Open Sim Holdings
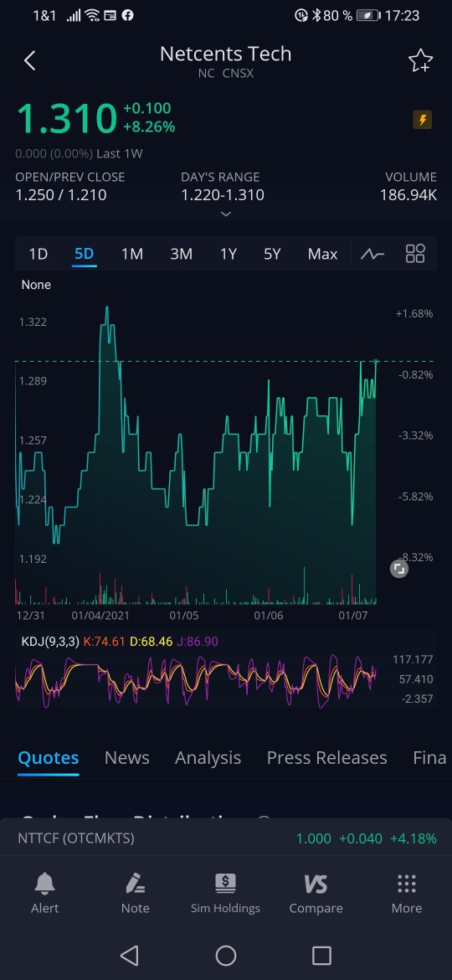 [x=225, y=894]
